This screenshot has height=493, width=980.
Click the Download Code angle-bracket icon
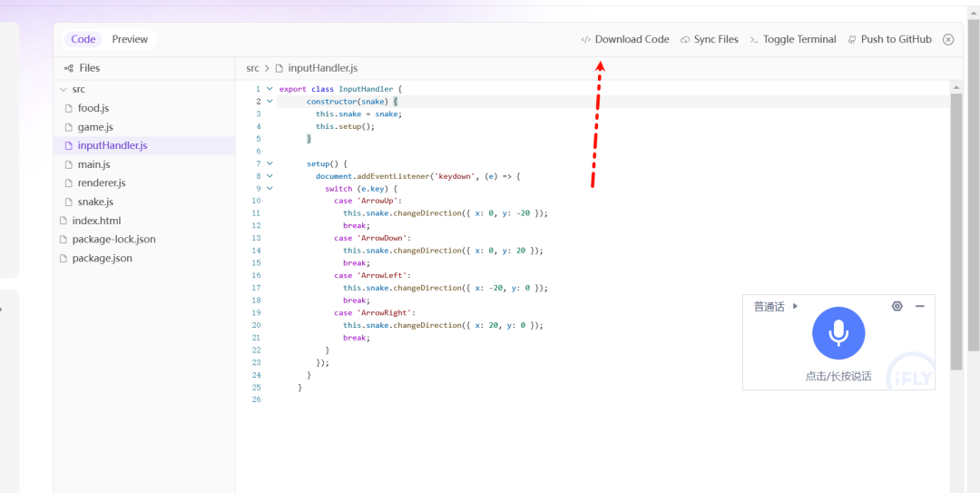tap(585, 39)
